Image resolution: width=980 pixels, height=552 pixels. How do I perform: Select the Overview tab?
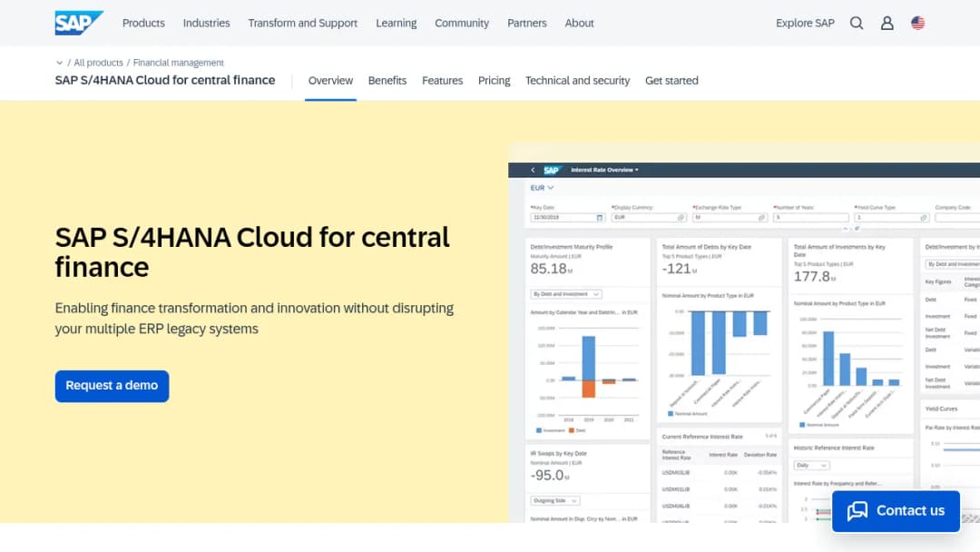(x=330, y=81)
